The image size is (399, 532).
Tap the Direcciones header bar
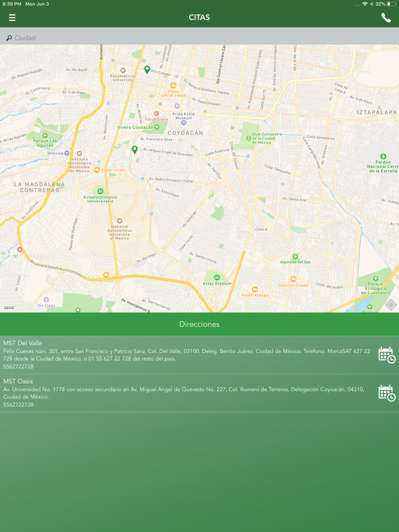(x=199, y=324)
